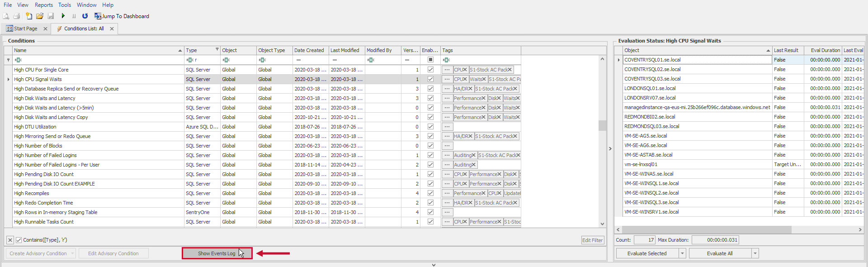Close the Start Page tab

[x=45, y=29]
